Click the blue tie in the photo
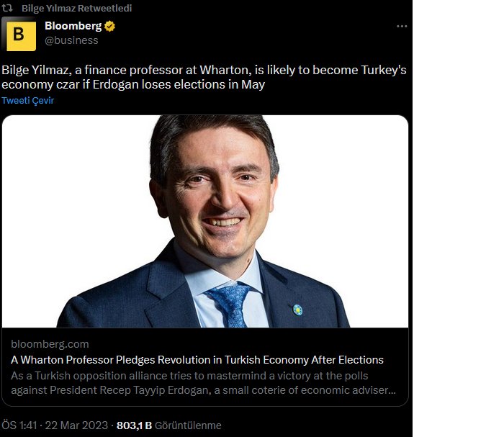This screenshot has height=437, width=504. pos(230,303)
